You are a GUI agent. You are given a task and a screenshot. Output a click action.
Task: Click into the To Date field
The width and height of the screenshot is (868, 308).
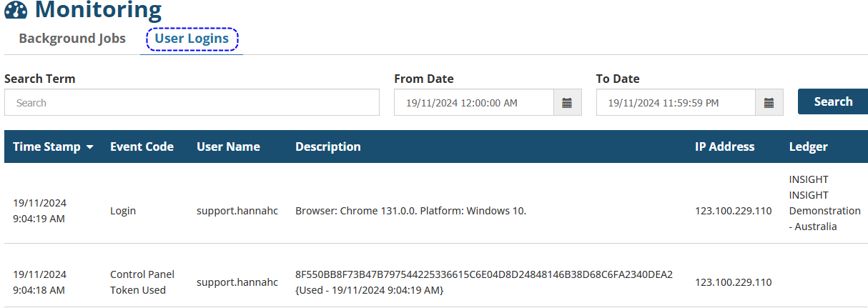click(676, 103)
